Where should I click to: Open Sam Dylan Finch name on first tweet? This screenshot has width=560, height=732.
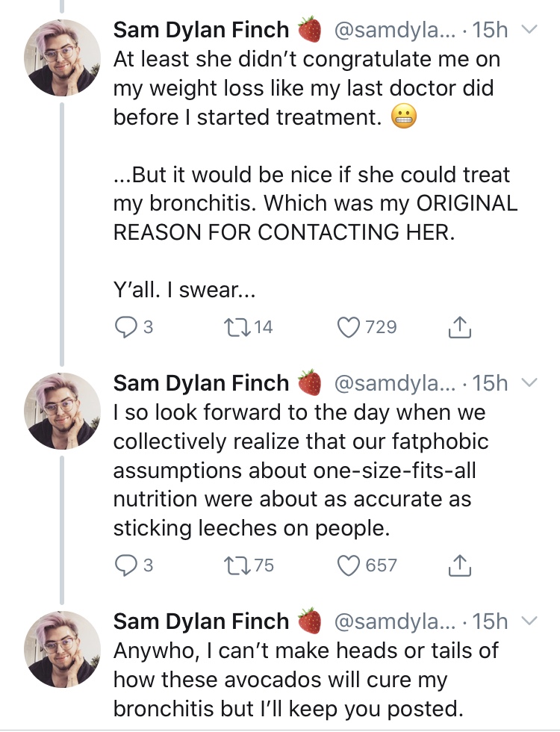coord(201,30)
